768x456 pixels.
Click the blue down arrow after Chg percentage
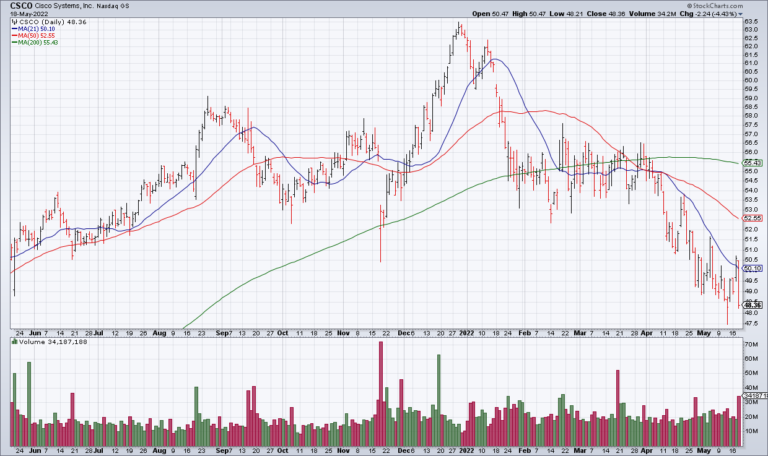(740, 14)
